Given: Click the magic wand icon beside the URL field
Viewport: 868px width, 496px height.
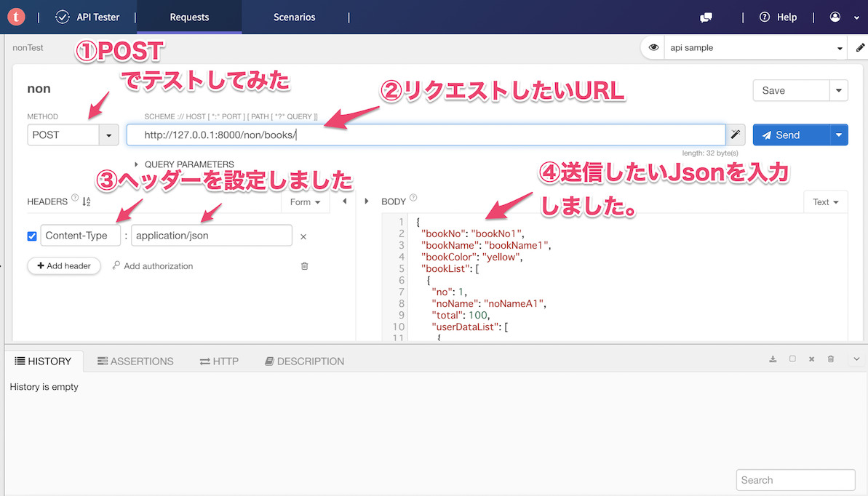Looking at the screenshot, I should click(735, 135).
